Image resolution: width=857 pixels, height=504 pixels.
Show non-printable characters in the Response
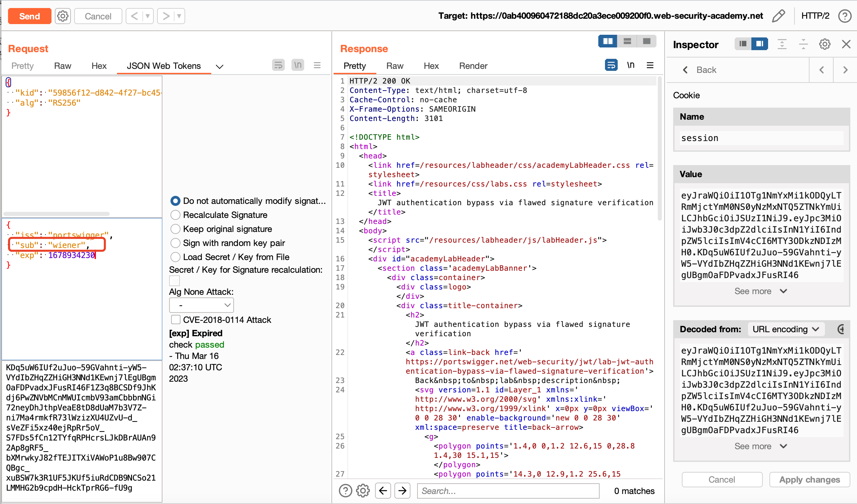click(630, 65)
